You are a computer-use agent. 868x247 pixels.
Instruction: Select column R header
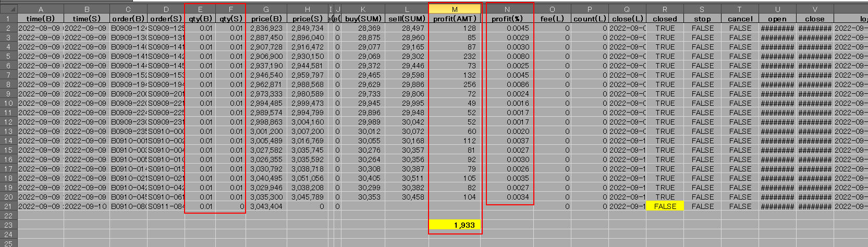click(x=665, y=9)
